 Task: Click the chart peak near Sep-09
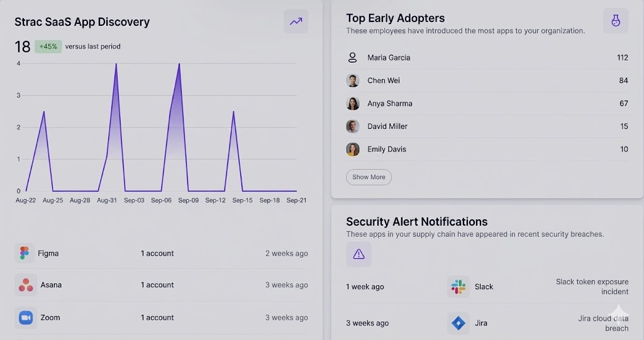coord(179,64)
